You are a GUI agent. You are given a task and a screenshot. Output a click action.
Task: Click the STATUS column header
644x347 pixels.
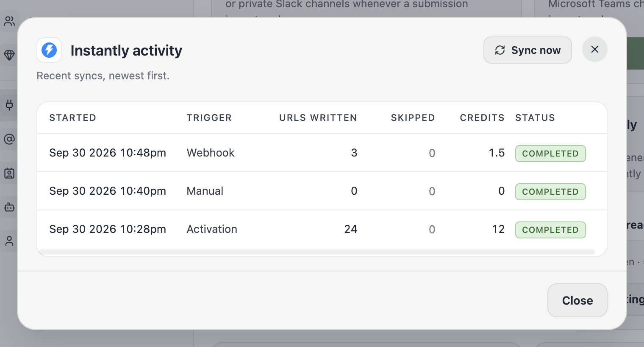click(x=535, y=118)
